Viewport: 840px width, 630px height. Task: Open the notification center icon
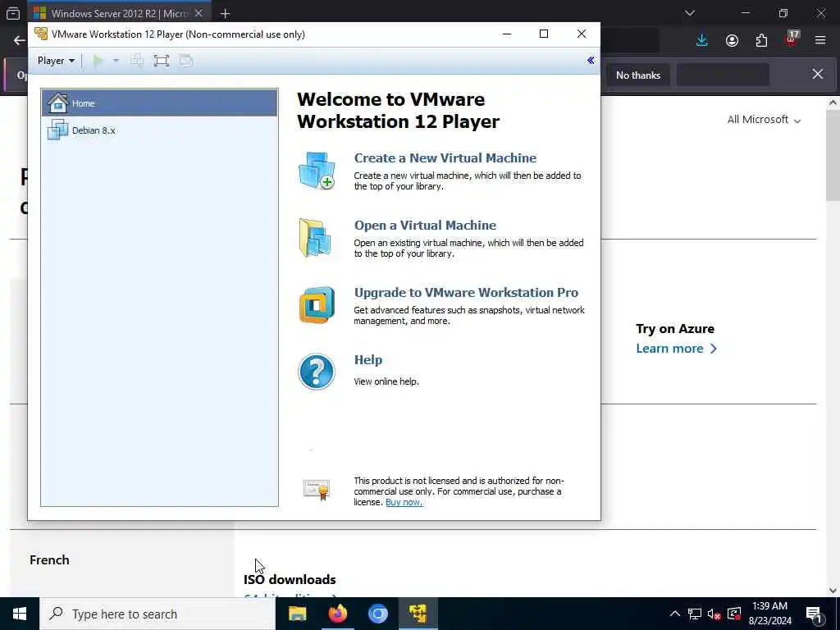[x=814, y=614]
